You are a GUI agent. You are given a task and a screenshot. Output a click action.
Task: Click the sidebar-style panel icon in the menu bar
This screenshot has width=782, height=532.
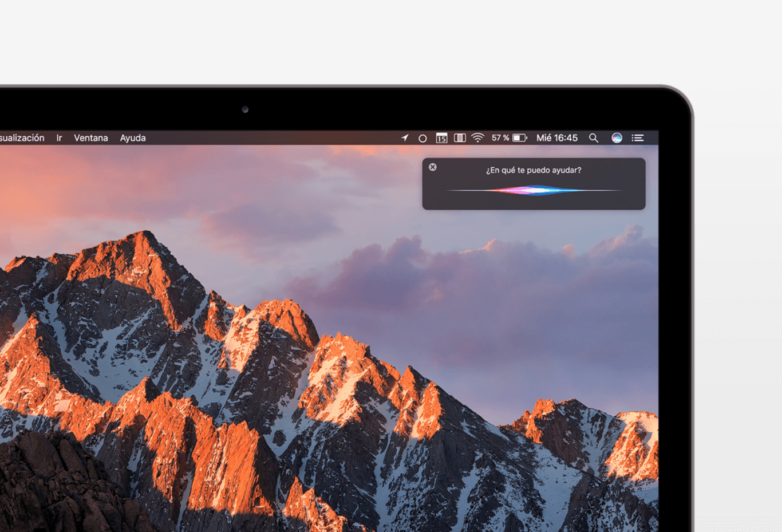460,137
